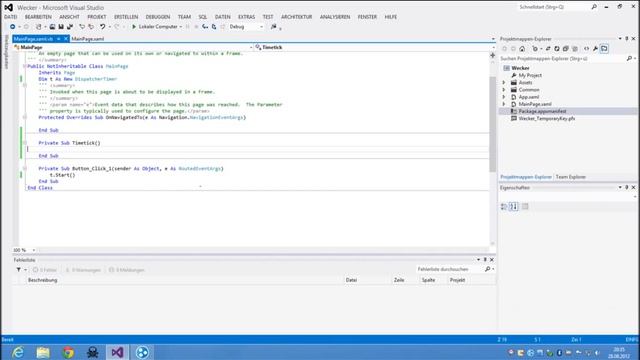Click the Fehlerliste filter funnel icon
This screenshot has height=360, width=640.
(x=19, y=270)
